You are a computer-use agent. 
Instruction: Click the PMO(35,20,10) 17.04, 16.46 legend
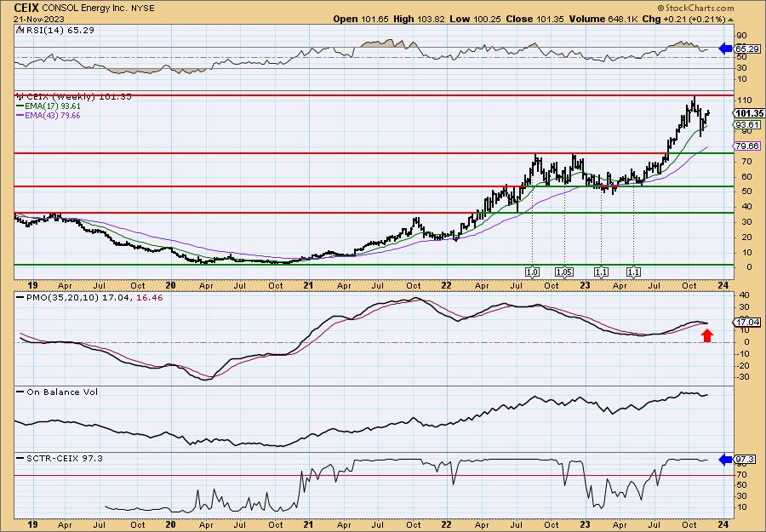[89, 298]
